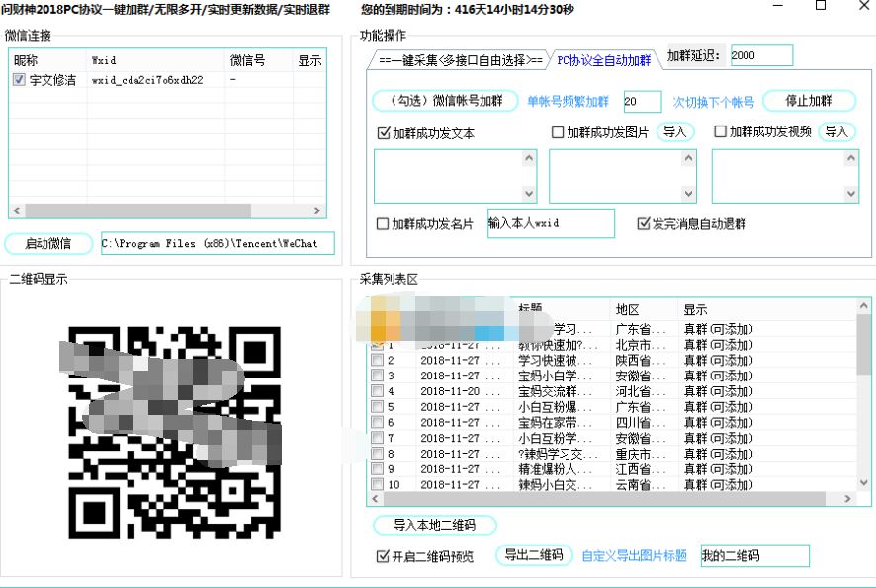The height and width of the screenshot is (588, 876).
Task: Click down arrow of collection list scrollbar
Action: 864,483
